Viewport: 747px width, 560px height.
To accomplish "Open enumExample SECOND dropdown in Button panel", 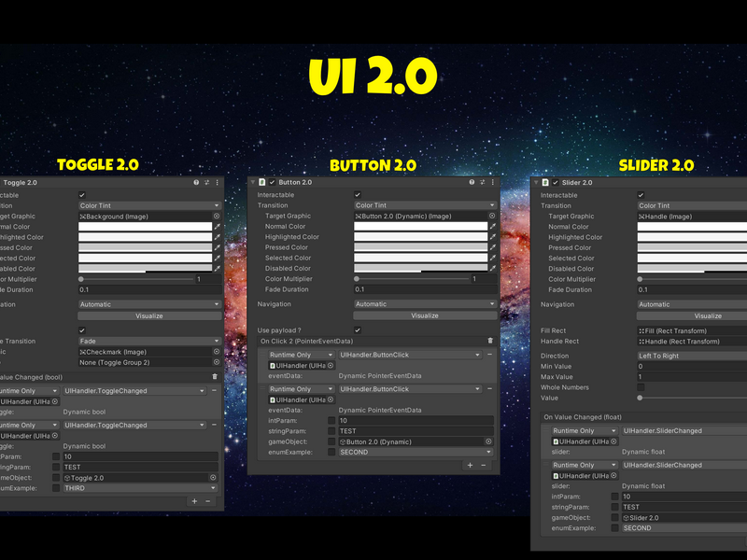I will click(x=415, y=453).
